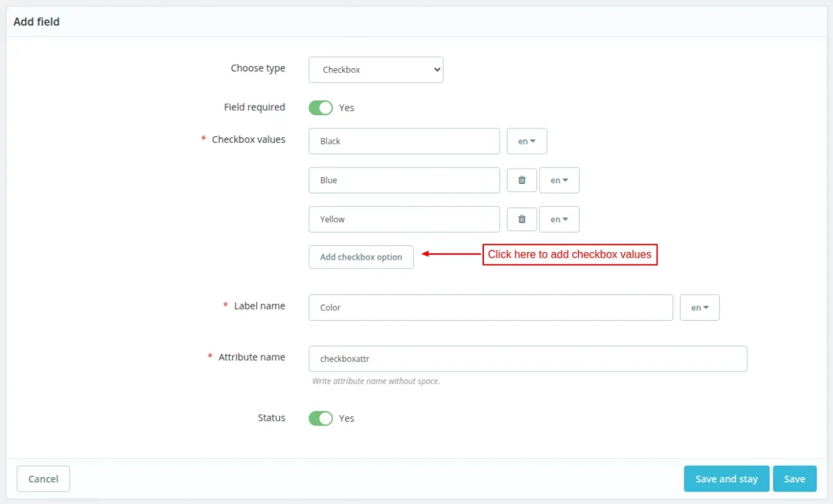Remove the "Yellow" value using trash icon
Viewport: 833px width, 504px height.
coord(521,219)
